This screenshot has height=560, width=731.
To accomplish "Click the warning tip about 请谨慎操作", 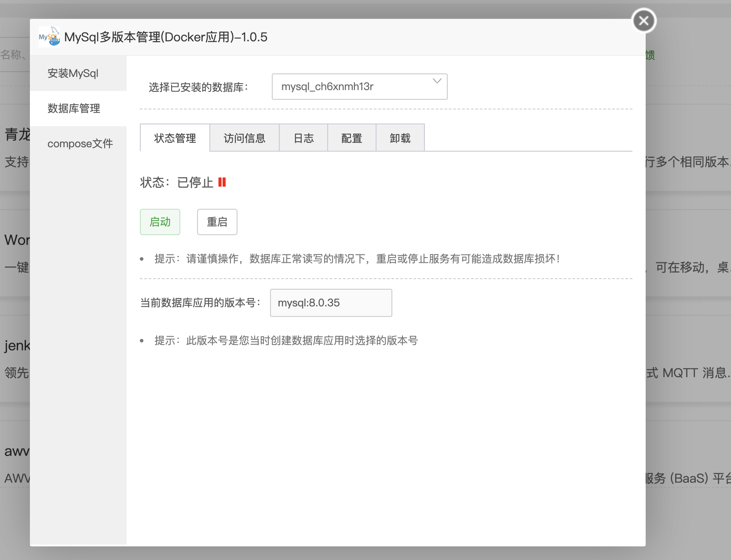I will (357, 259).
